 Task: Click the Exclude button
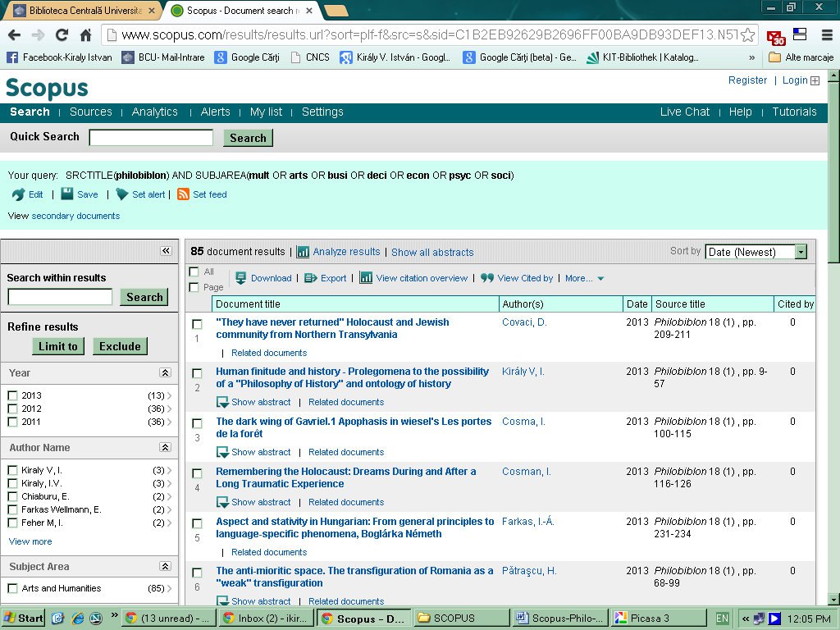click(x=120, y=346)
